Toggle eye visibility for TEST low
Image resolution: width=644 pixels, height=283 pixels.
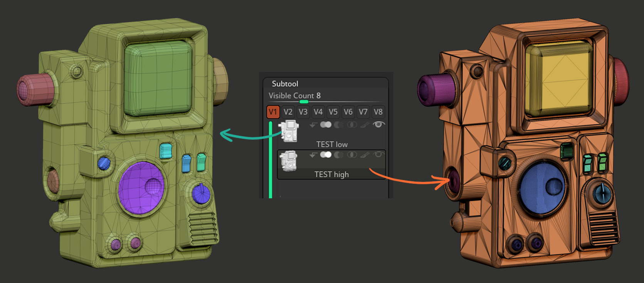pos(379,124)
